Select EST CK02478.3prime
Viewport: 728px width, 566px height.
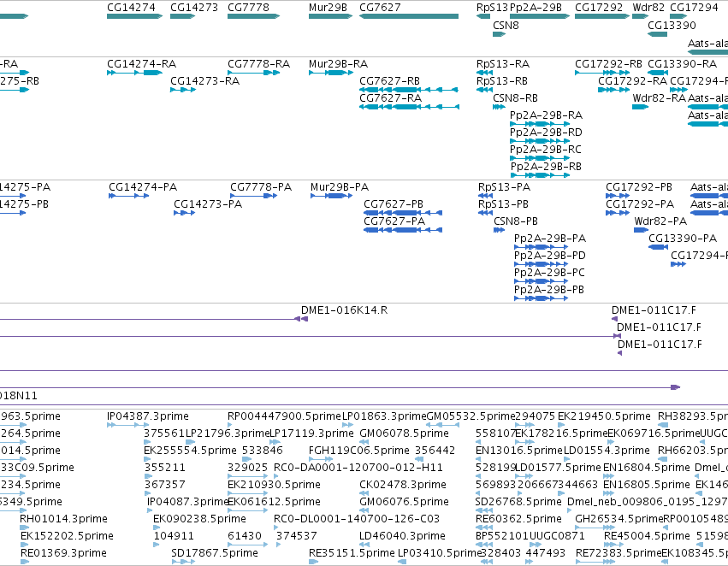(403, 485)
